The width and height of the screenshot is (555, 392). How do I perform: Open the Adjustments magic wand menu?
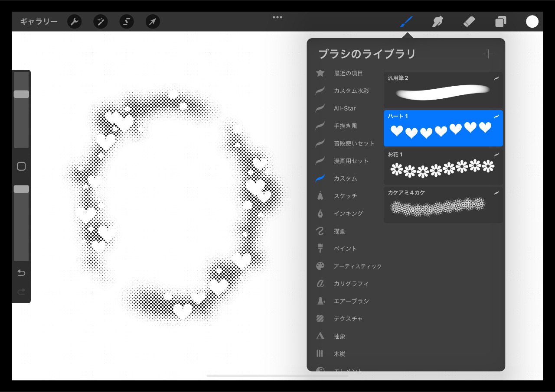tap(101, 22)
